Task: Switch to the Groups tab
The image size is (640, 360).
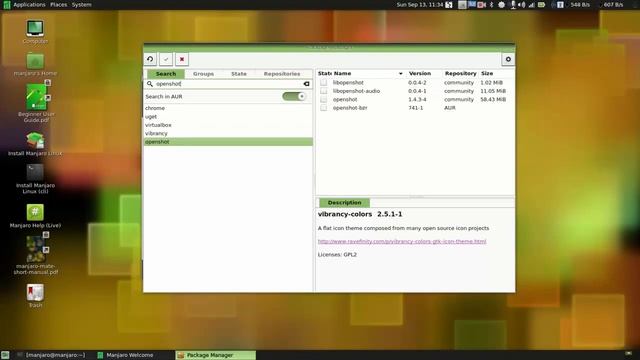Action: (203, 74)
